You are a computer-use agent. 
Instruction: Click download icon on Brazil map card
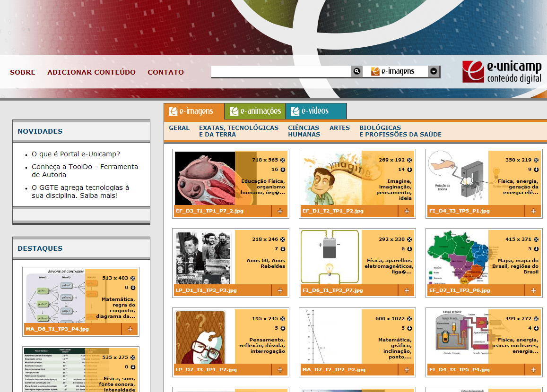(536, 249)
